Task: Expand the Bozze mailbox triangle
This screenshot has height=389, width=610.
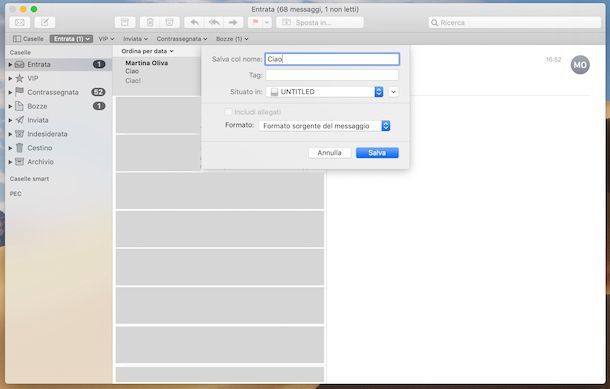Action: pos(10,106)
